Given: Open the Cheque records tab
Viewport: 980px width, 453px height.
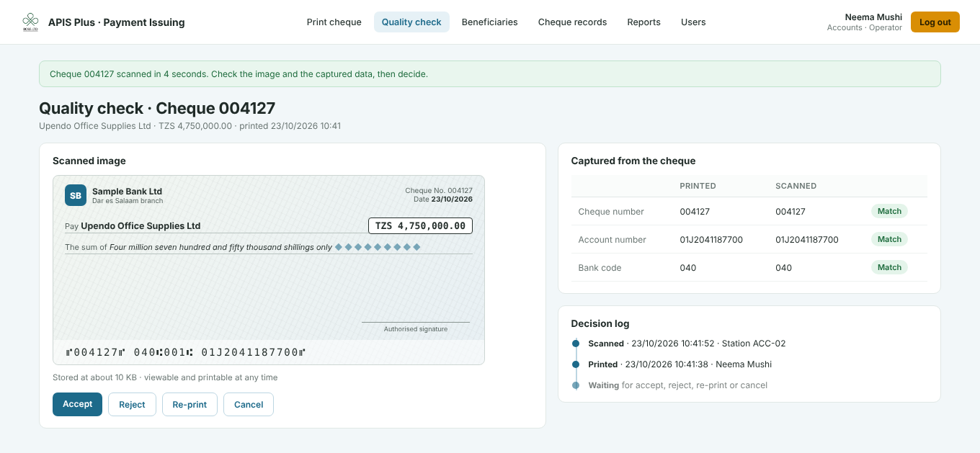Looking at the screenshot, I should 573,22.
